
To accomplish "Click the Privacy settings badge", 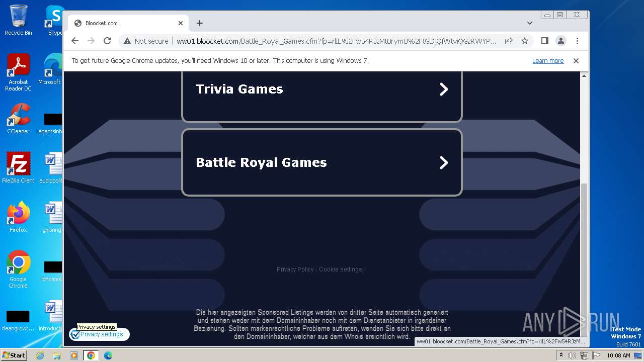I will tap(99, 334).
